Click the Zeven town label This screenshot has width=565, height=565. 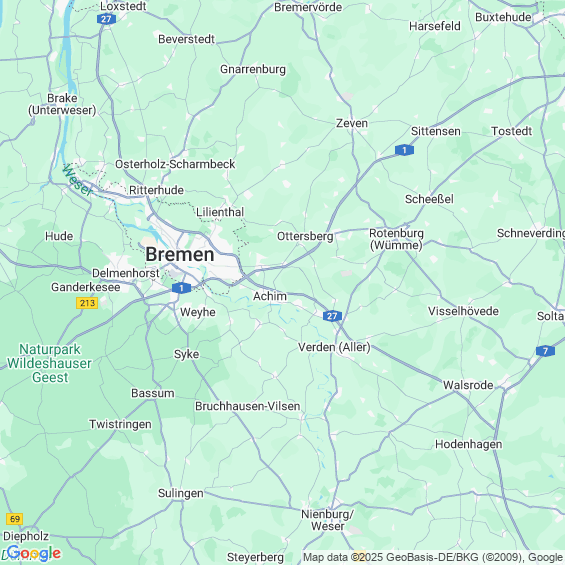pos(352,123)
